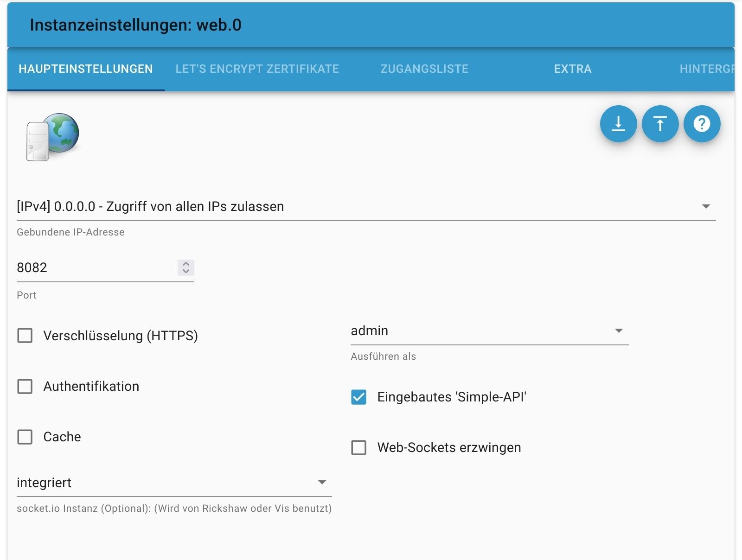Viewport: 742px width, 560px height.
Task: Enable Verschlüsselung (HTTPS) checkbox
Action: click(25, 336)
